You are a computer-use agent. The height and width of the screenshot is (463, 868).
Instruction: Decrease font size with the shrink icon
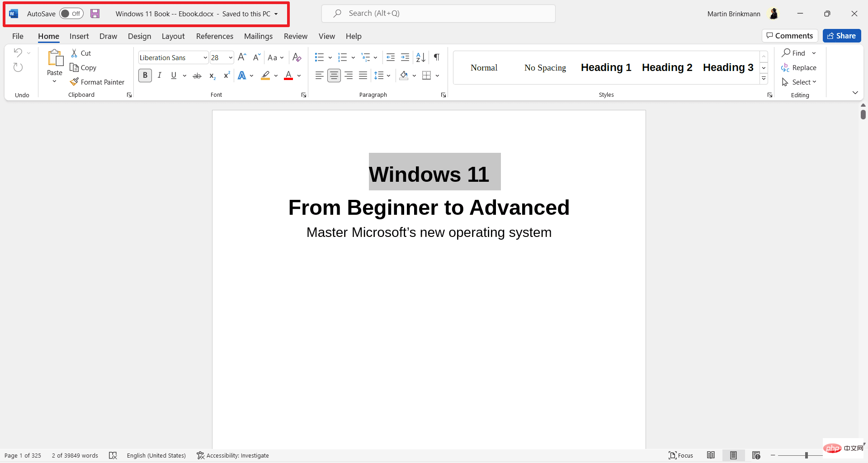coord(256,57)
